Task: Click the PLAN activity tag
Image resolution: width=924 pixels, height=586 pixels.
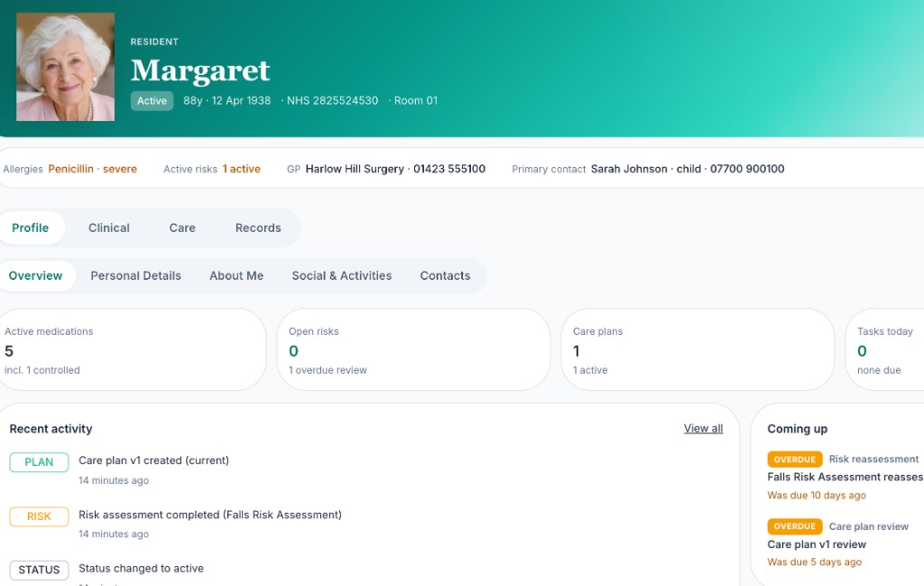Action: pos(39,462)
